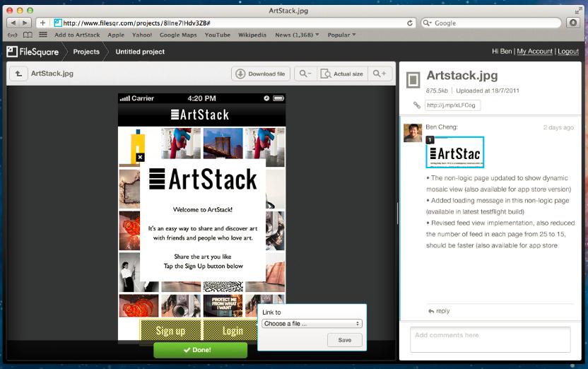Focus the Add comments here field
This screenshot has width=588, height=369.
pos(490,339)
